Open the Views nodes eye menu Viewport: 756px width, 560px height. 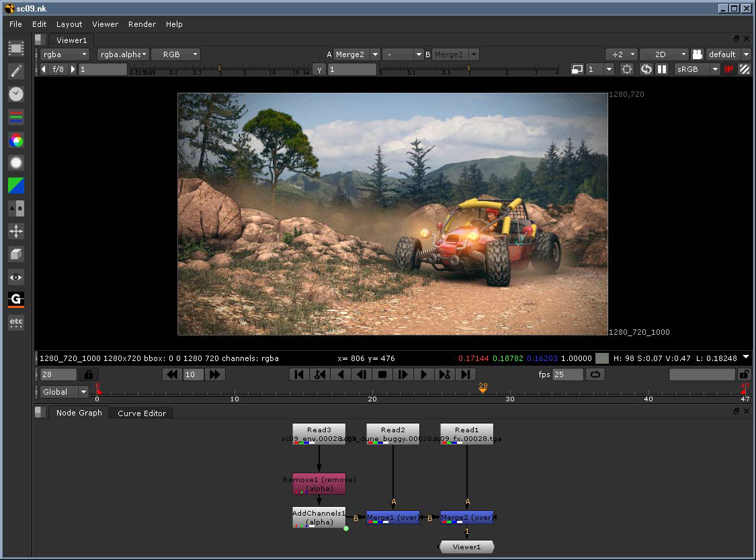click(16, 278)
